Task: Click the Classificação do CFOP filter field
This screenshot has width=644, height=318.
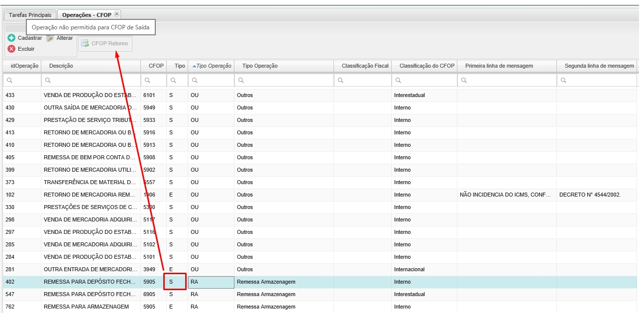Action: (425, 80)
